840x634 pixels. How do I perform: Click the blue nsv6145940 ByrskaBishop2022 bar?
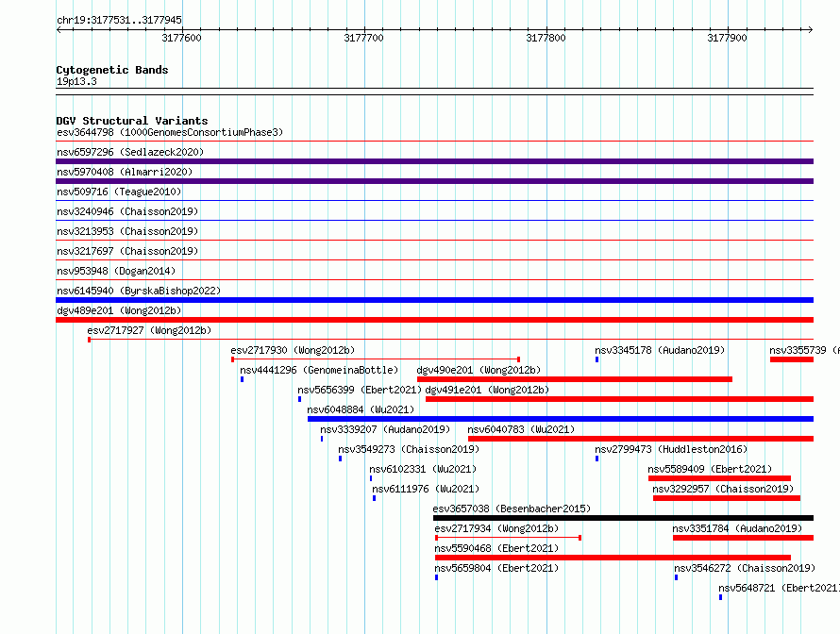point(434,300)
